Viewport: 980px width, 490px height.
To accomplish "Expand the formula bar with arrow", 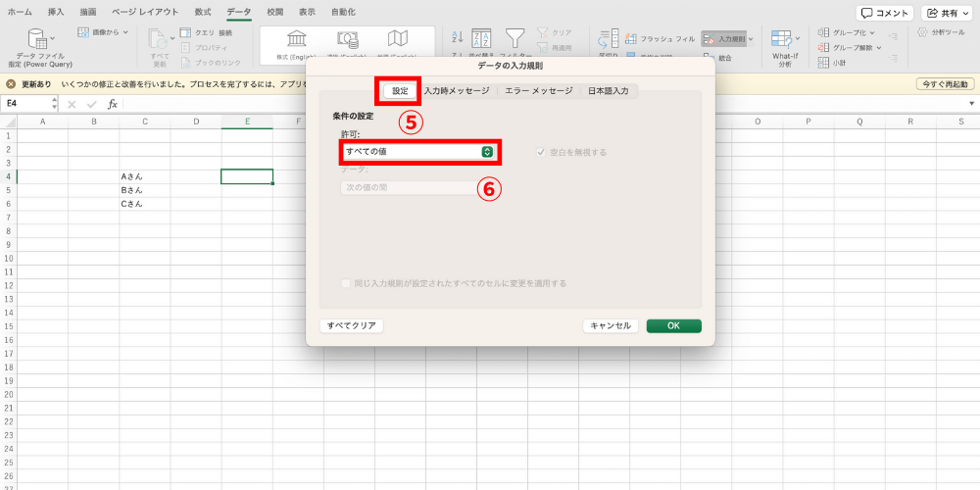I will click(x=971, y=104).
